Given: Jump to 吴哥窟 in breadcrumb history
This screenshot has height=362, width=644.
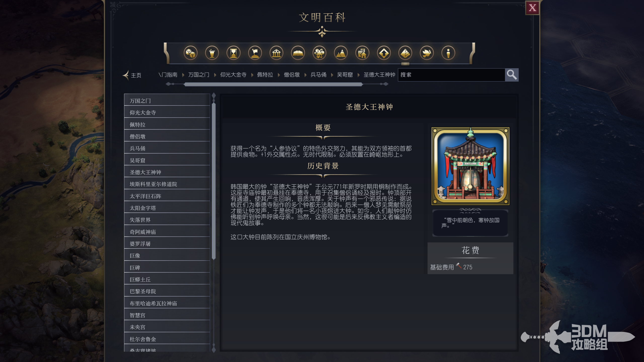Looking at the screenshot, I should [x=345, y=75].
